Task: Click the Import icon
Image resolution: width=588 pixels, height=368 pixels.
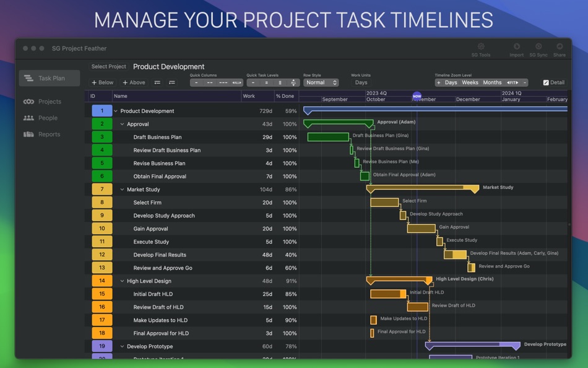Action: [x=516, y=46]
